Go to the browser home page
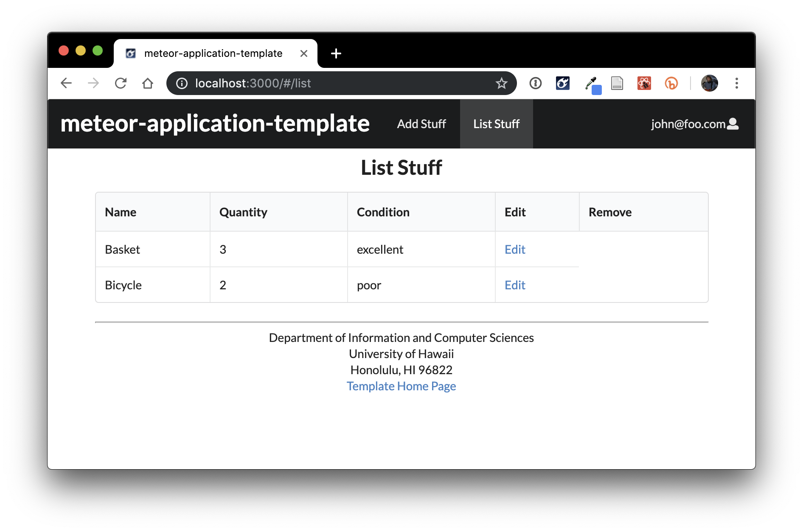Screen dimensions: 803x532 pyautogui.click(x=148, y=83)
